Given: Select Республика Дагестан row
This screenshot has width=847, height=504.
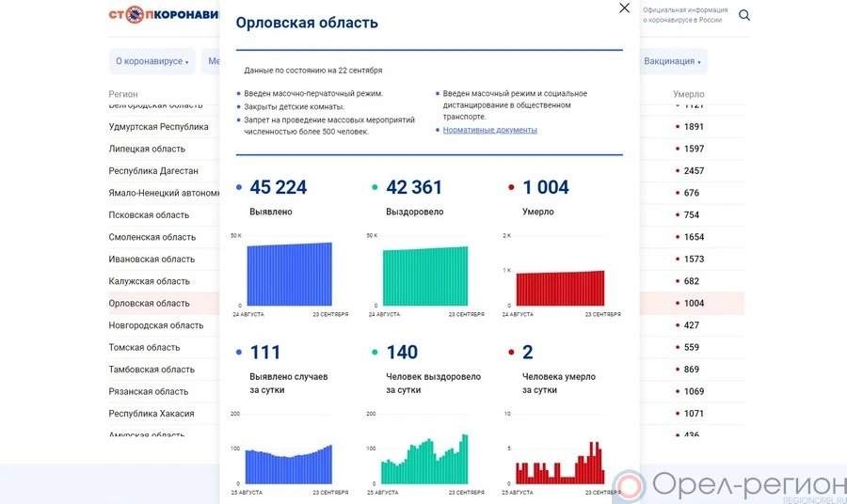Looking at the screenshot, I should point(153,171).
